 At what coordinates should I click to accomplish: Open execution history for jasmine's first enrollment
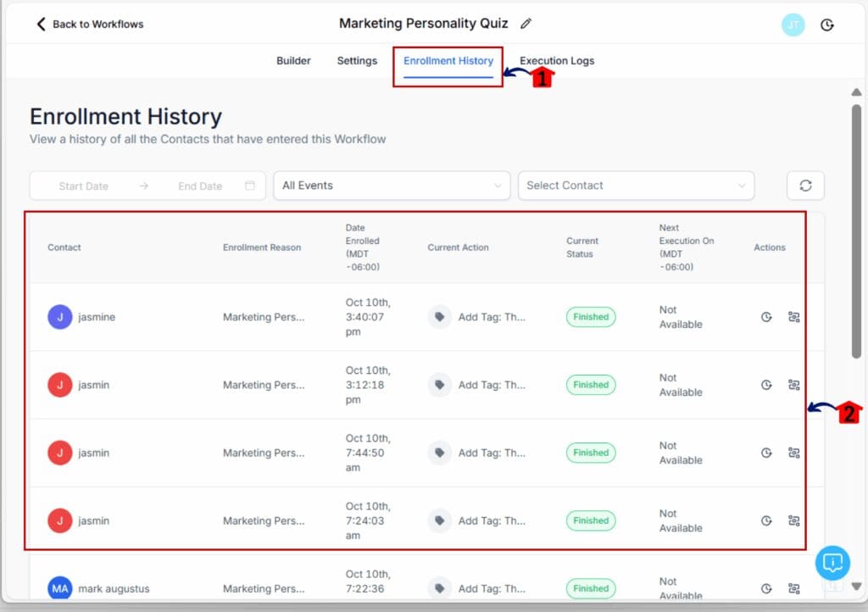pyautogui.click(x=766, y=316)
